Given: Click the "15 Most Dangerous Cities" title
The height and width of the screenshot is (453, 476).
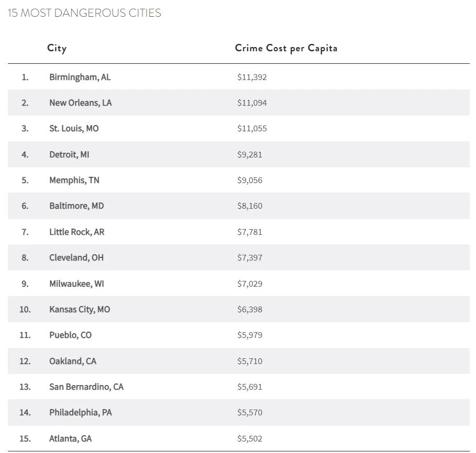Looking at the screenshot, I should coord(84,13).
